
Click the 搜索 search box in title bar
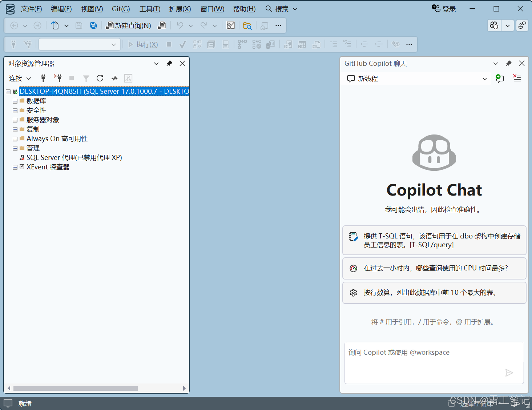[282, 9]
